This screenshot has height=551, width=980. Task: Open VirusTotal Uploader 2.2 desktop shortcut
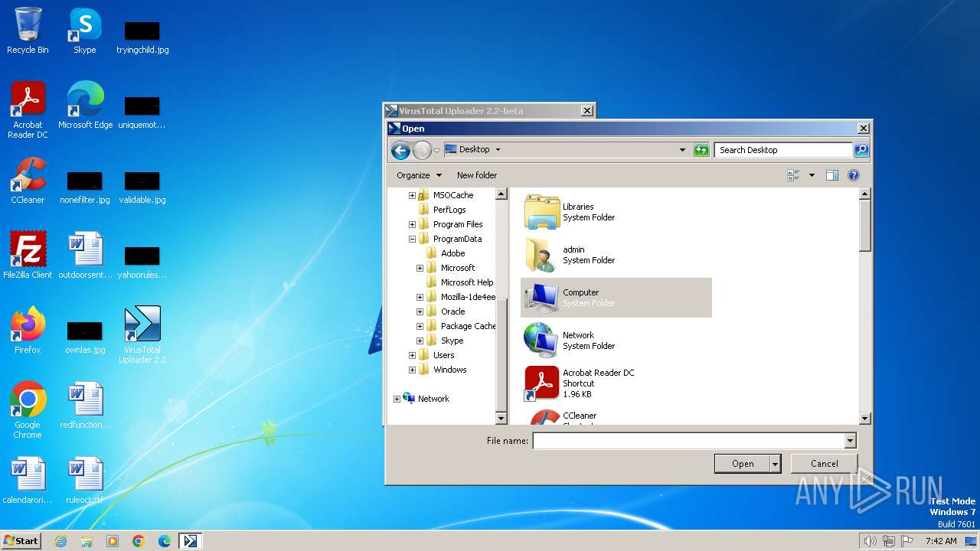pyautogui.click(x=142, y=335)
